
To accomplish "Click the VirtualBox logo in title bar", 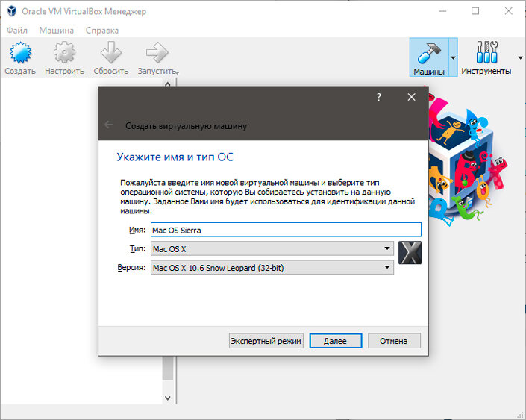I will tap(12, 11).
